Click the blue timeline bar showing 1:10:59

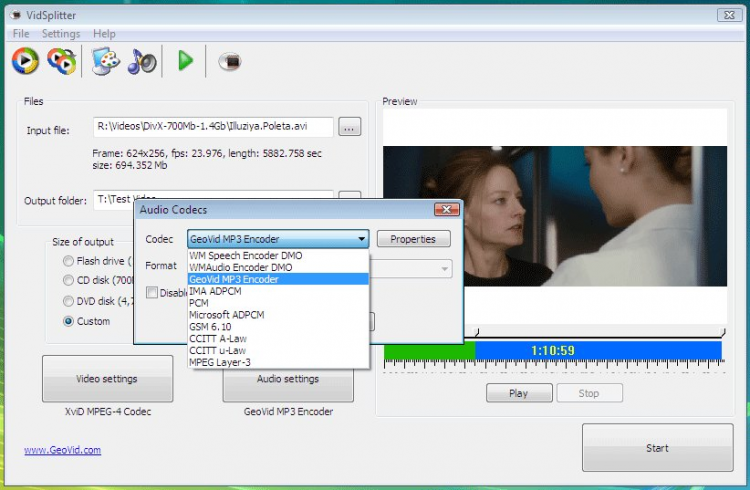598,350
